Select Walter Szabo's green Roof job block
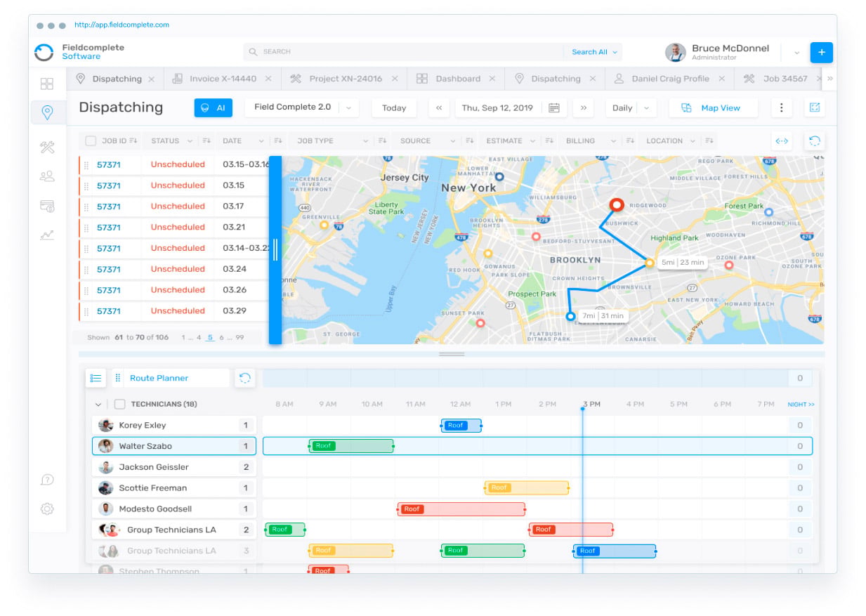 351,446
